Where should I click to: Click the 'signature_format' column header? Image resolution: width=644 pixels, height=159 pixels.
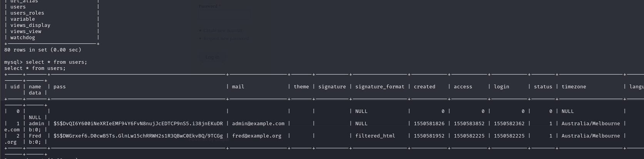pyautogui.click(x=380, y=87)
